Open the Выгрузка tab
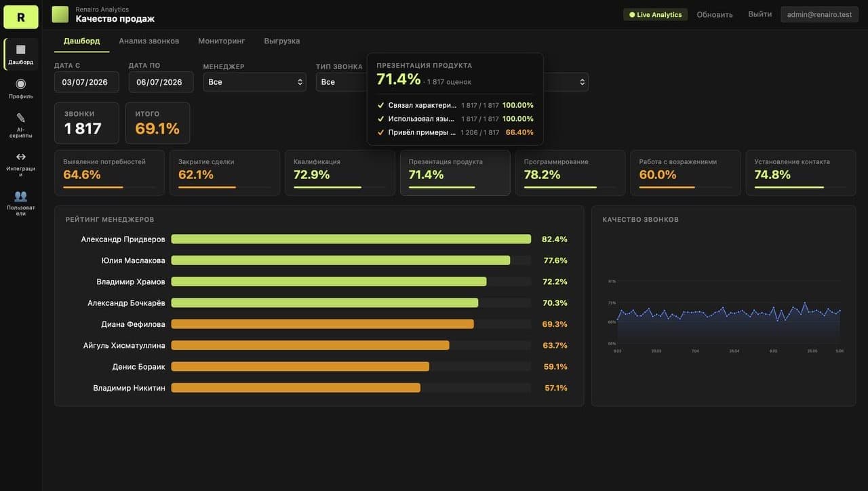This screenshot has height=491, width=868. coord(282,41)
